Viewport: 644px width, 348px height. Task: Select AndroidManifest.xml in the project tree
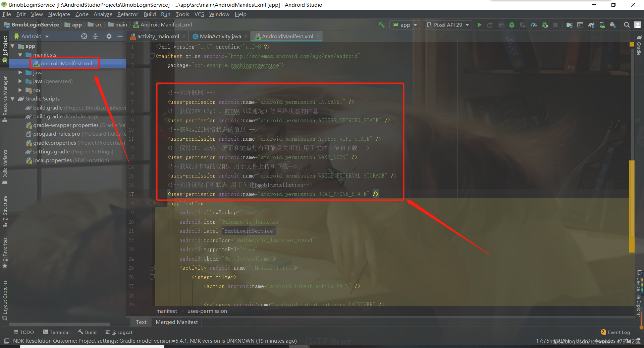66,63
